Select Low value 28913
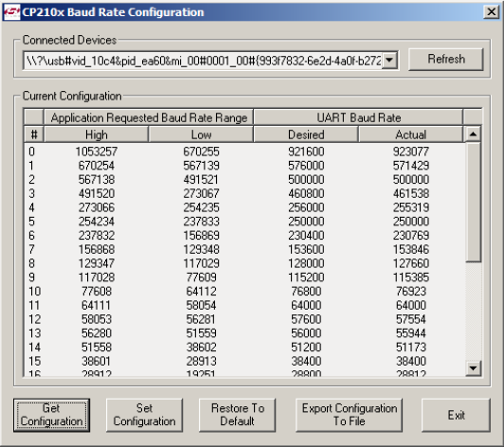The width and height of the screenshot is (504, 447). tap(201, 361)
